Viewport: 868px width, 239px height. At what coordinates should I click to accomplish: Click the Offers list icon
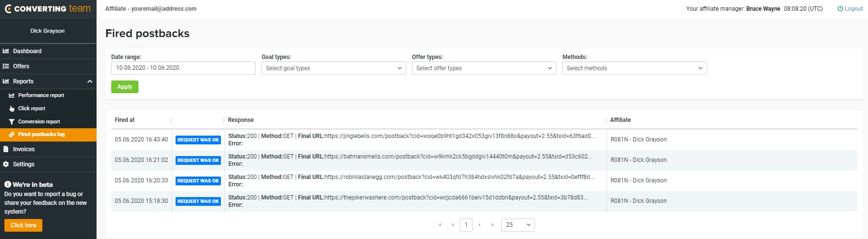(x=6, y=66)
